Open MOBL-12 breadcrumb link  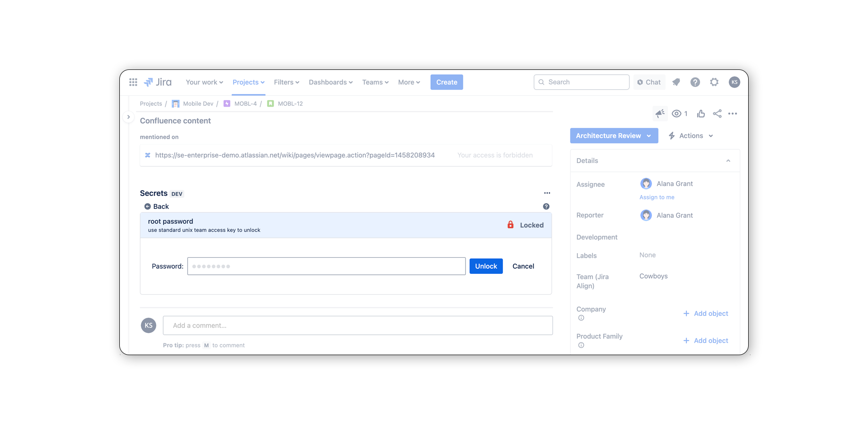tap(290, 104)
